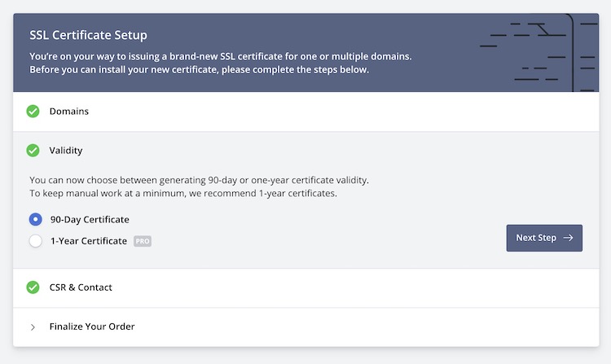Click the 1-Year Certificate text label
This screenshot has height=364, width=611.
(89, 241)
